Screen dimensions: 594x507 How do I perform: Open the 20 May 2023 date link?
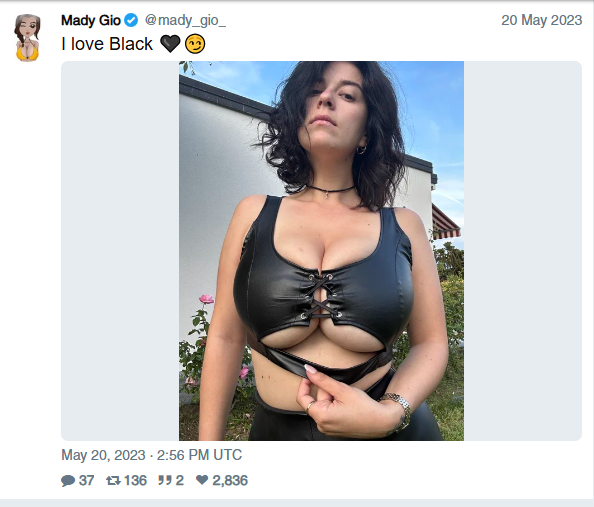(x=542, y=20)
